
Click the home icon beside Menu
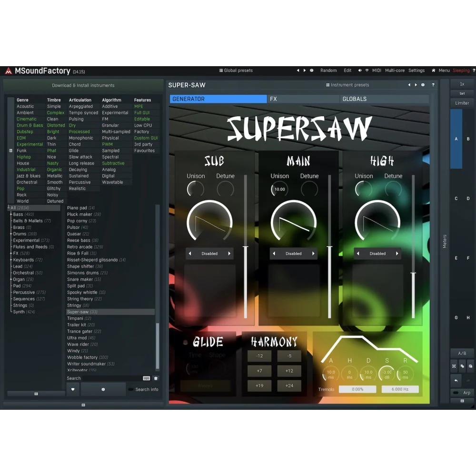coord(434,70)
